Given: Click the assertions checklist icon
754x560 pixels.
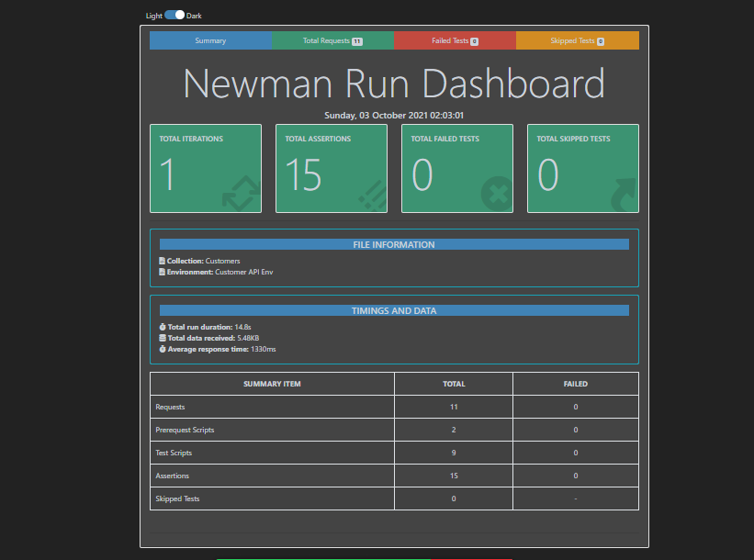Looking at the screenshot, I should [x=373, y=196].
